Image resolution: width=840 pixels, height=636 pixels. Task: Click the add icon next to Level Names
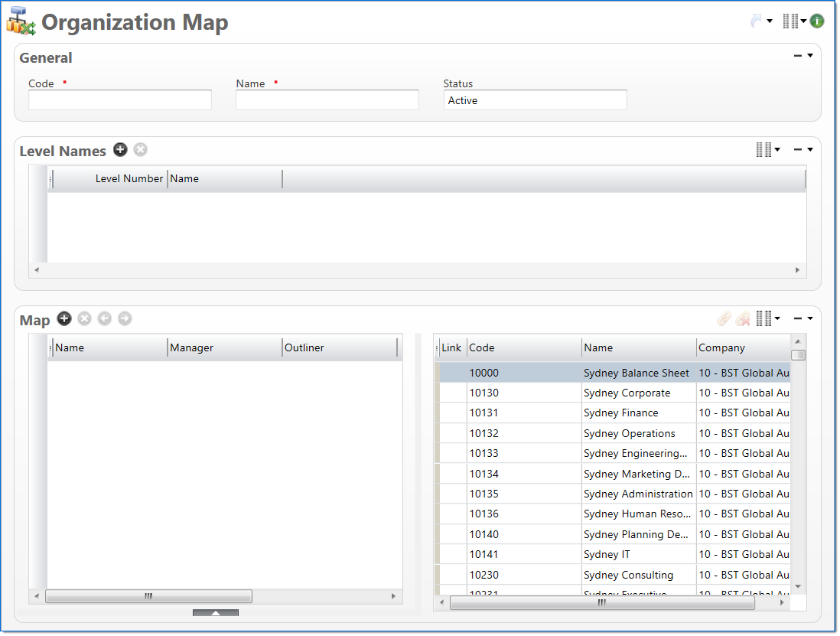pos(120,150)
